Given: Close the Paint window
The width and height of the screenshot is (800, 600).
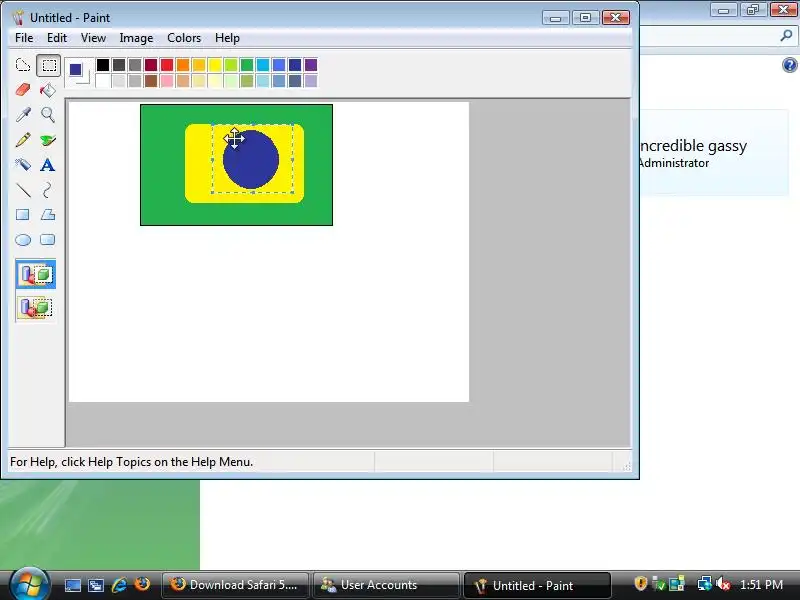Looking at the screenshot, I should [616, 18].
